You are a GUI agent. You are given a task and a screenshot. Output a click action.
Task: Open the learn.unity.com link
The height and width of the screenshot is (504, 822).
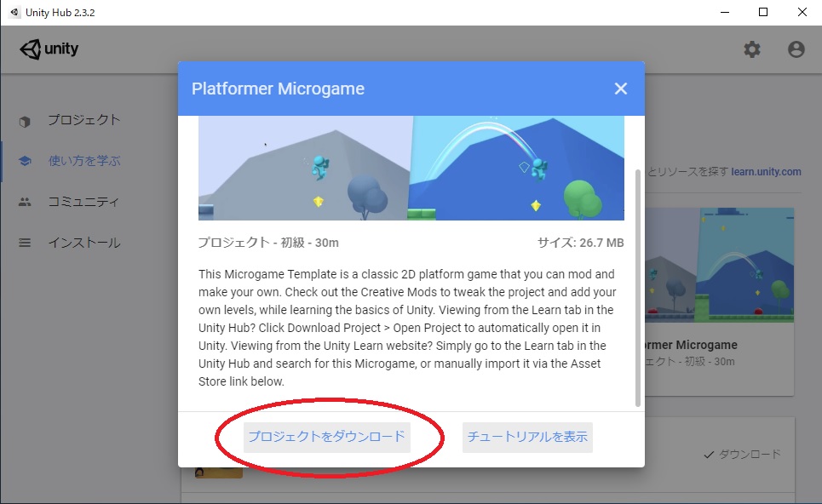(x=766, y=172)
